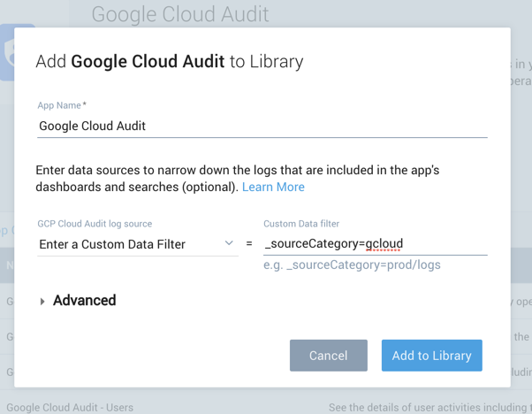
Task: Expand the Advanced section triangle
Action: click(42, 301)
